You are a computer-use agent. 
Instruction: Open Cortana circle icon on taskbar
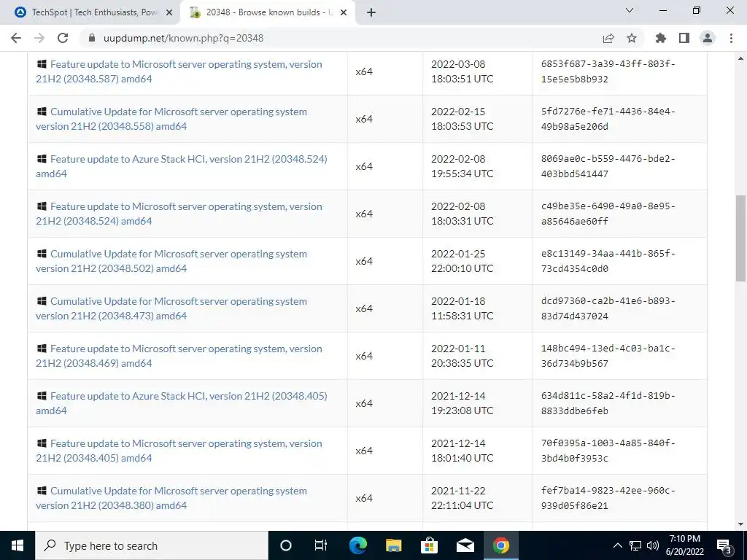(x=285, y=545)
